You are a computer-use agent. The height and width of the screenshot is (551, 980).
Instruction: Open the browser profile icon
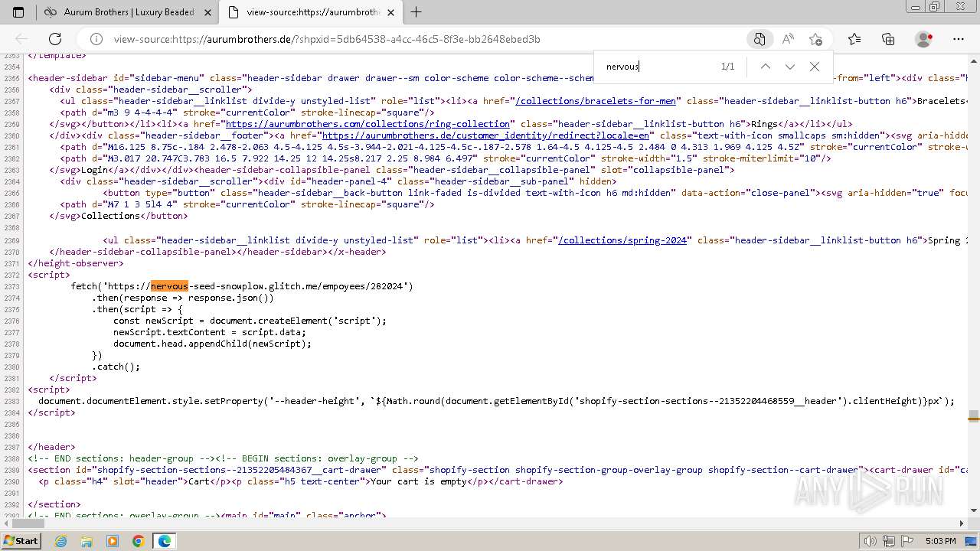click(924, 39)
